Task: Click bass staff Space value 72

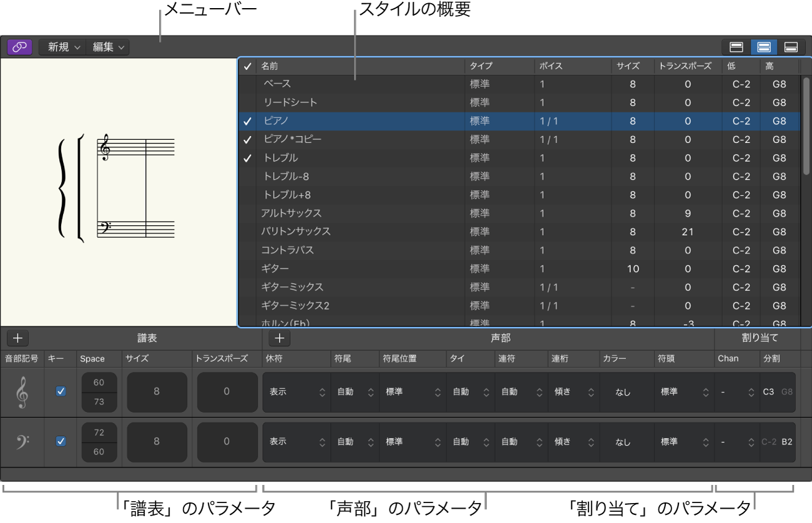Action: coord(99,432)
